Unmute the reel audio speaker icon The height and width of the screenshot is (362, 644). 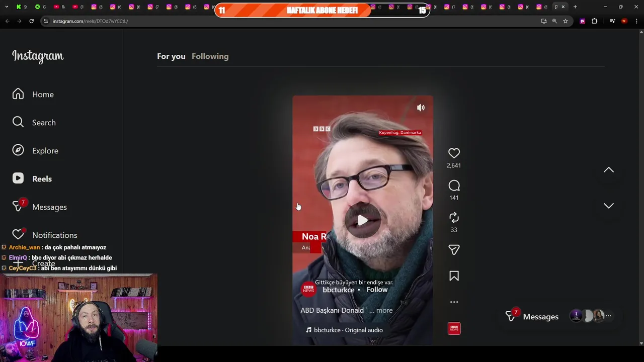pos(421,108)
